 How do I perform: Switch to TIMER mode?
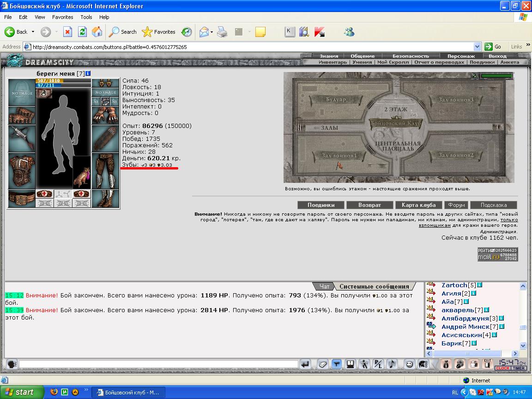point(519,368)
